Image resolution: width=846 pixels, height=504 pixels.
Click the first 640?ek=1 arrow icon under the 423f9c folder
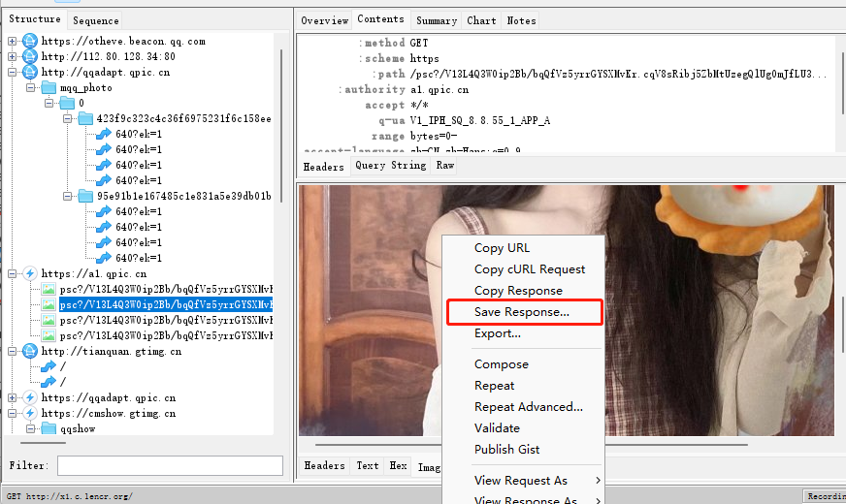coord(104,134)
